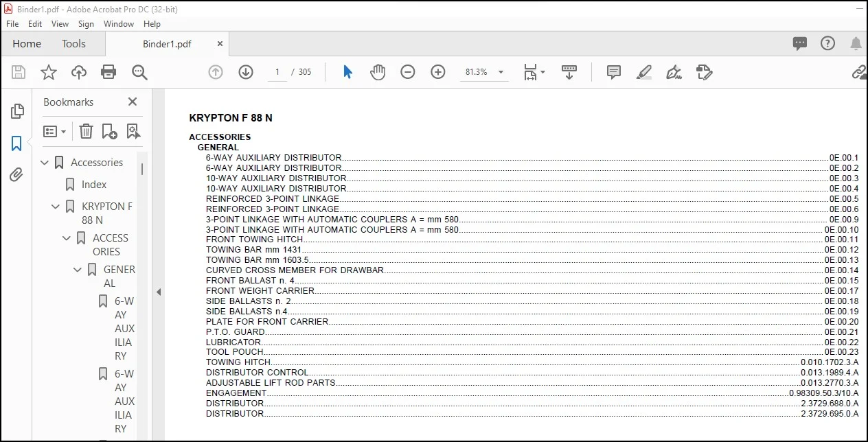The height and width of the screenshot is (442, 868).
Task: Open the Sign document pen tool
Action: coord(674,72)
